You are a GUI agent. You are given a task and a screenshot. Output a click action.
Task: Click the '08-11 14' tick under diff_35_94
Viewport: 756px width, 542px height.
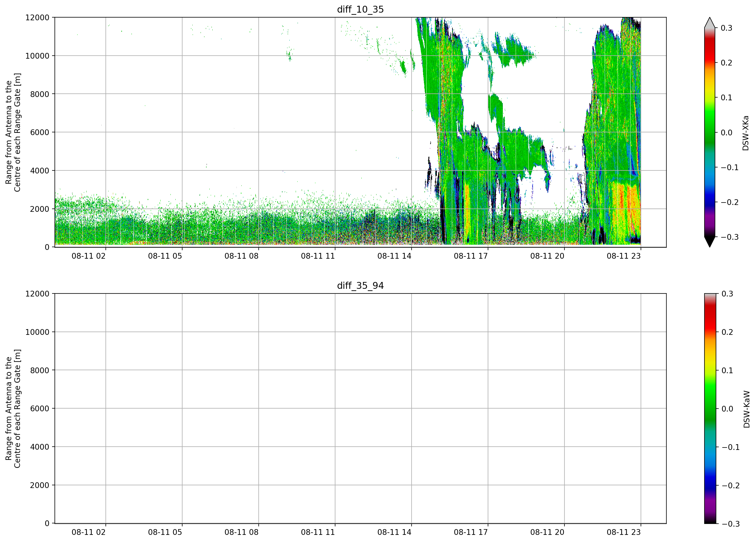tap(394, 532)
